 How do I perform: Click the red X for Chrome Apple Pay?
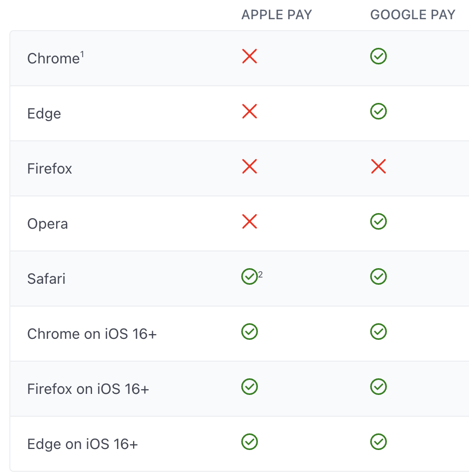[x=250, y=56]
